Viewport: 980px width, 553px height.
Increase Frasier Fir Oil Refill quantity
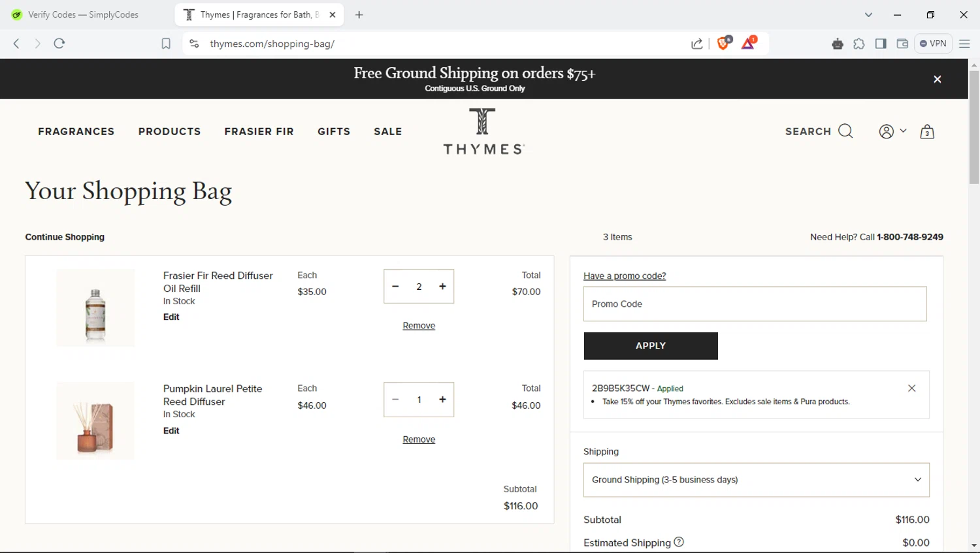[x=442, y=286]
